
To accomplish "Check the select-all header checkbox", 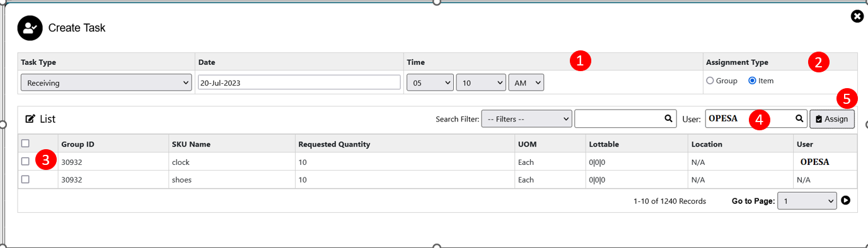I will pyautogui.click(x=25, y=144).
